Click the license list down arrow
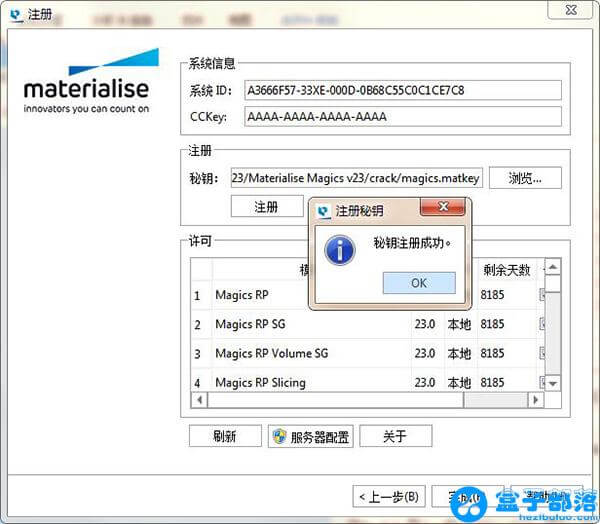 [x=553, y=383]
